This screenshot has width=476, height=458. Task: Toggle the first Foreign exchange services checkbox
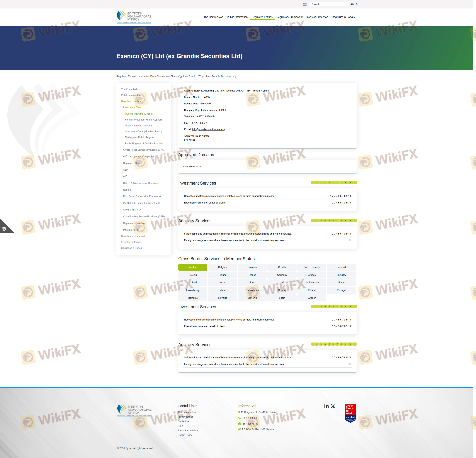point(349,240)
